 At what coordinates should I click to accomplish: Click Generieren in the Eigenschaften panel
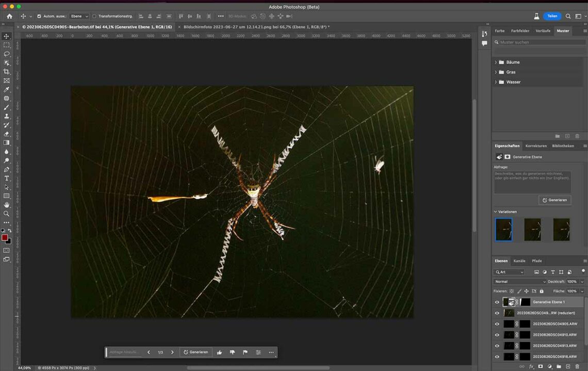pos(554,200)
